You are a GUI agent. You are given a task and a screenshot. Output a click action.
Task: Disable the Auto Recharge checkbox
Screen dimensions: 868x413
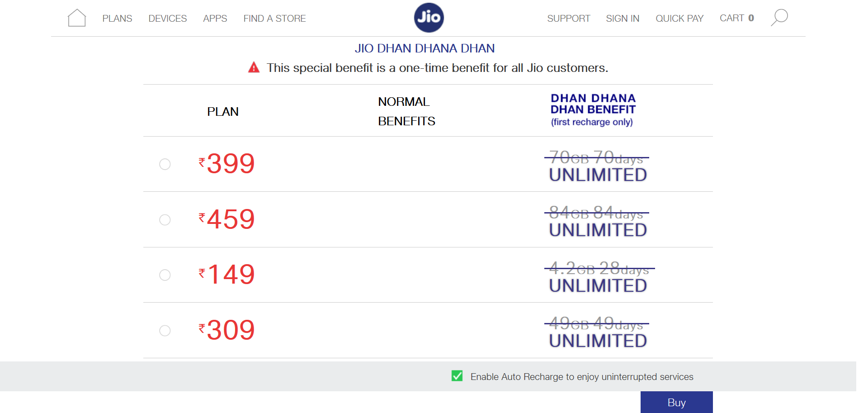pyautogui.click(x=457, y=376)
